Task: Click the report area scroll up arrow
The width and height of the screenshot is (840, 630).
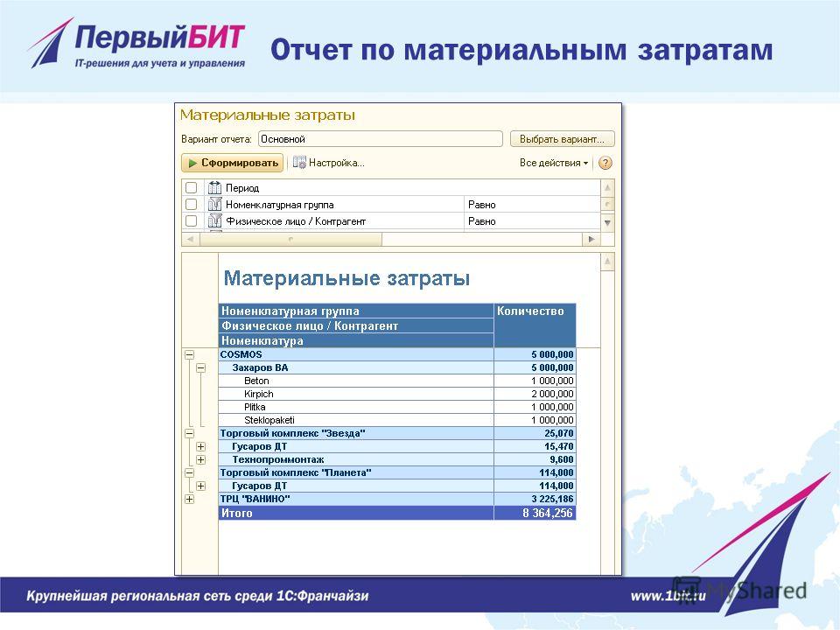Action: point(607,262)
